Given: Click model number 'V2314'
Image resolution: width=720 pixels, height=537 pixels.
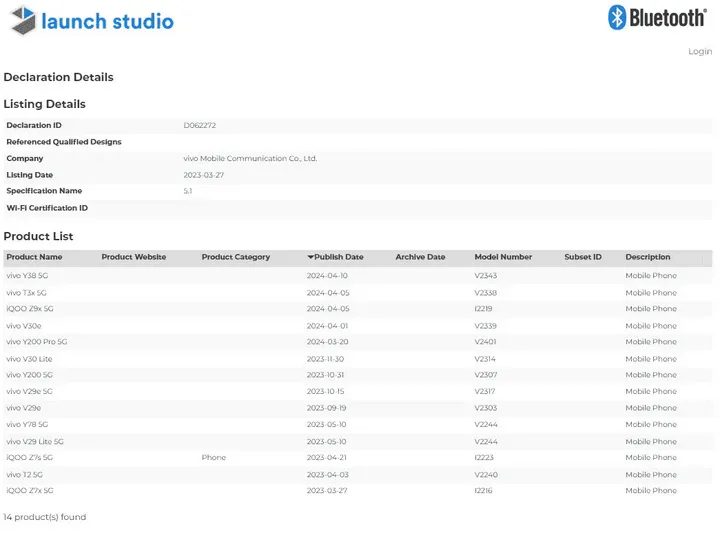Looking at the screenshot, I should pyautogui.click(x=485, y=359).
